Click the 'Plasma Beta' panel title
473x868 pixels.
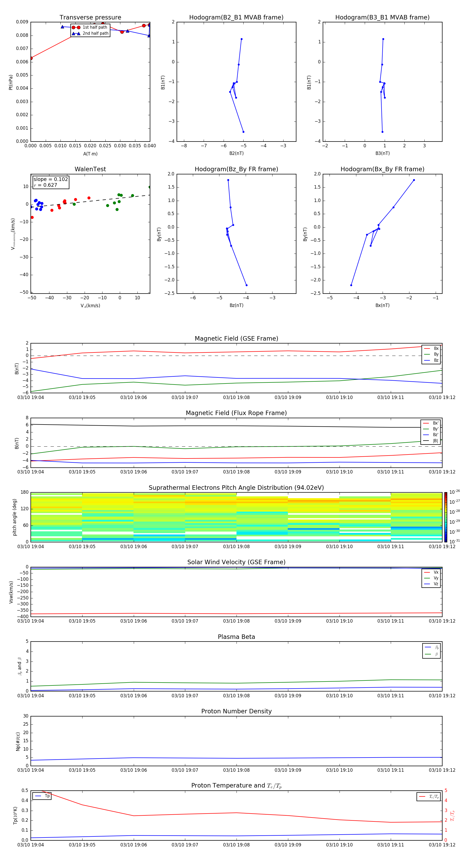click(236, 637)
